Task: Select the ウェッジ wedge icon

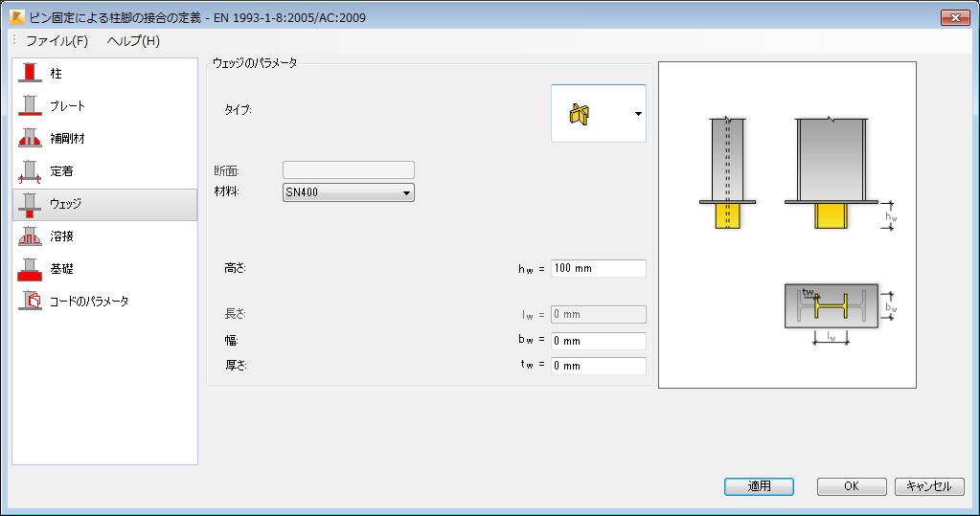Action: (30, 204)
